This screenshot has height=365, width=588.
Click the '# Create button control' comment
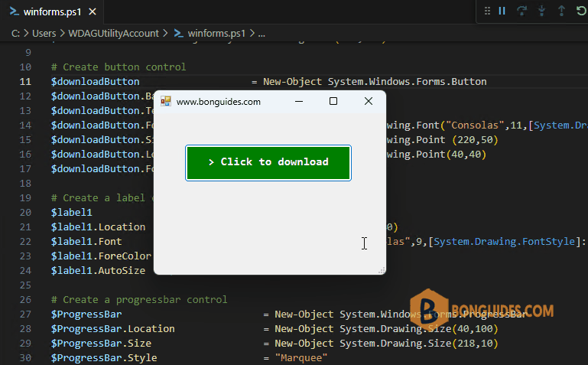[119, 67]
